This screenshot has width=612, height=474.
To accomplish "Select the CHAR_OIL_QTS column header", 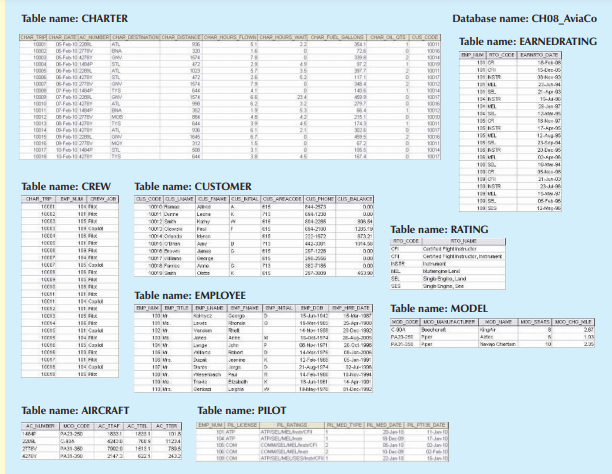I will [388, 37].
